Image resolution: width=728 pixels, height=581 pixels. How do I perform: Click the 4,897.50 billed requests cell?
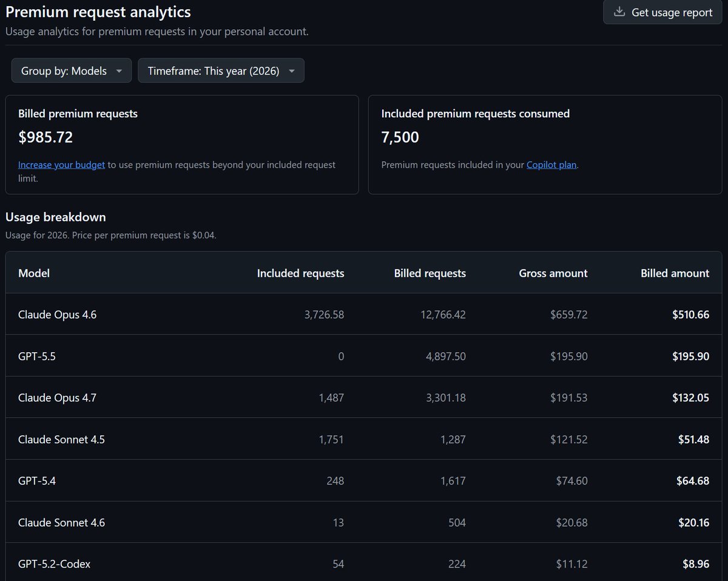pos(446,356)
